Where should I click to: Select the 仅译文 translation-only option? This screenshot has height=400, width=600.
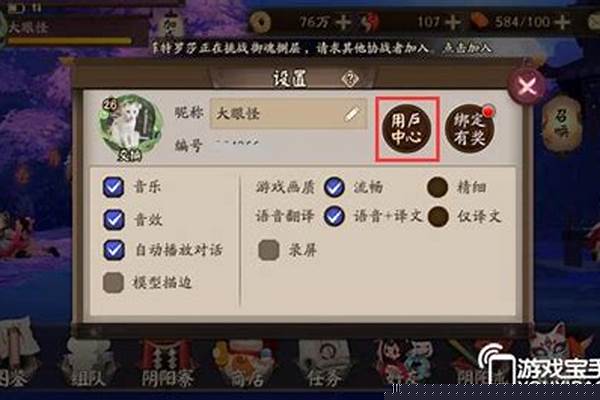438,217
